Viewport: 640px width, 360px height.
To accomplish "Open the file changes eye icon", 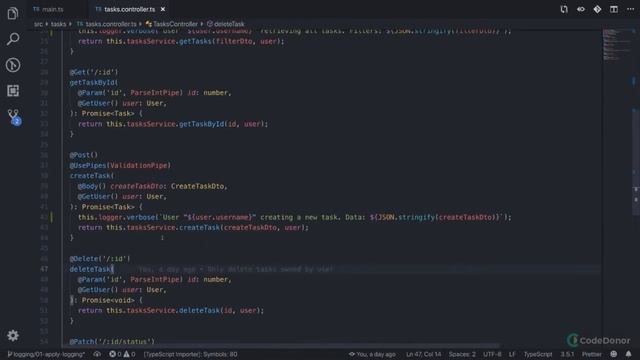I will [580, 9].
